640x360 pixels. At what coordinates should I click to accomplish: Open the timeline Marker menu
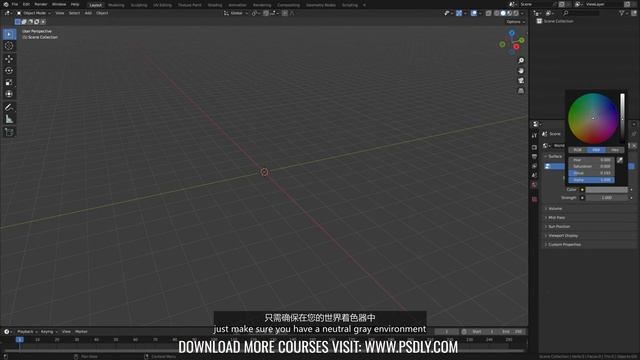(x=81, y=332)
